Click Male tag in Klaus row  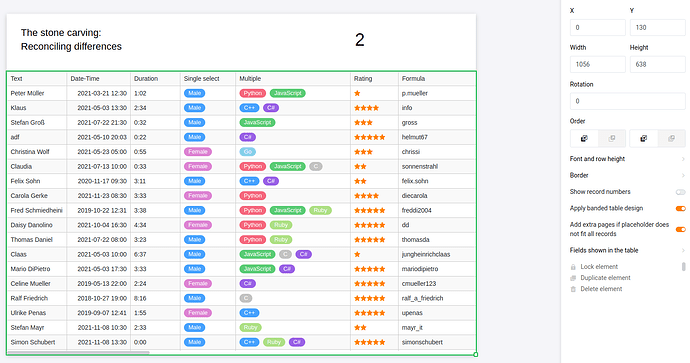(195, 108)
